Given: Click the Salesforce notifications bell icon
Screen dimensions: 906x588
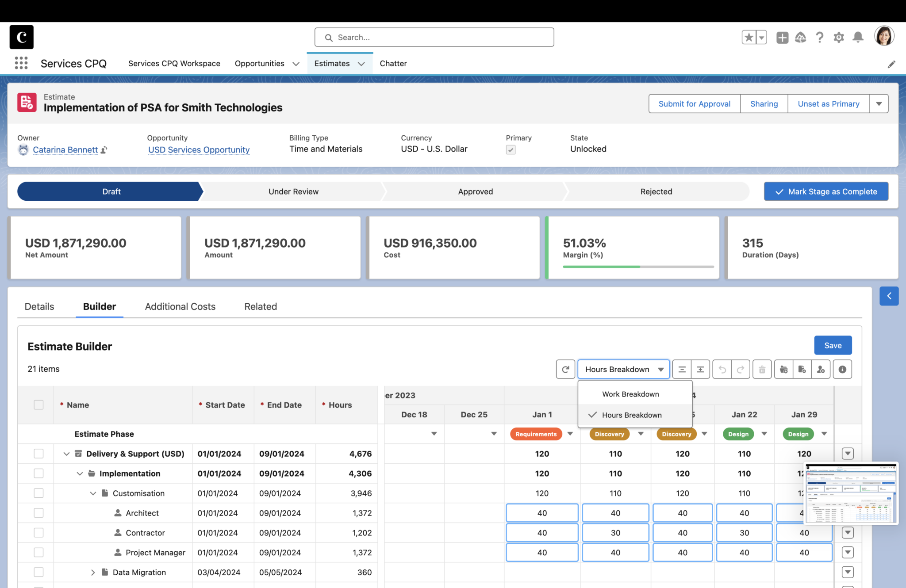Looking at the screenshot, I should tap(858, 37).
